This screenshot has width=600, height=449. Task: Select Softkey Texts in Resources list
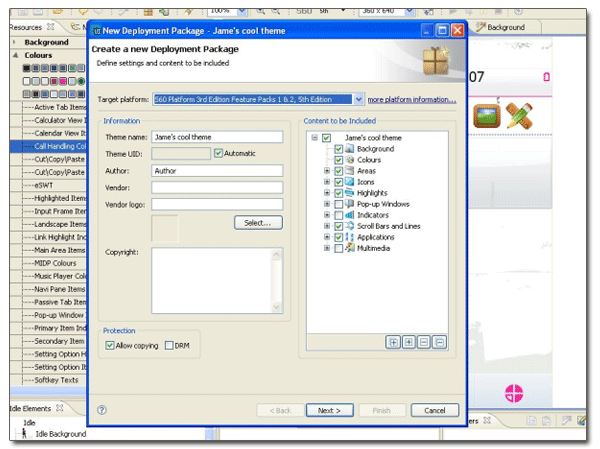coord(56,380)
